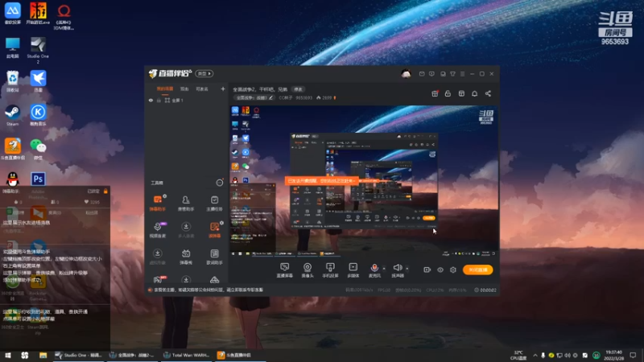Open the 虚拟形象 download tool in toolbox

(x=158, y=257)
